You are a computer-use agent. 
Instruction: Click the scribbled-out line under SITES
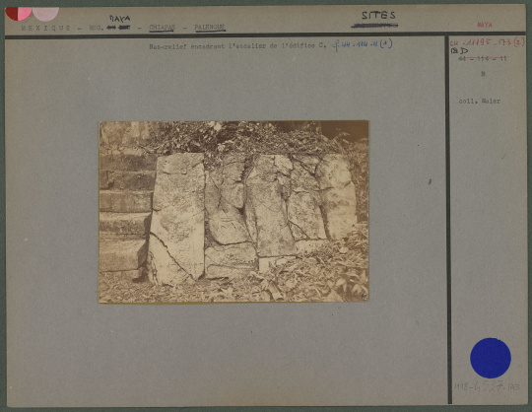(374, 25)
